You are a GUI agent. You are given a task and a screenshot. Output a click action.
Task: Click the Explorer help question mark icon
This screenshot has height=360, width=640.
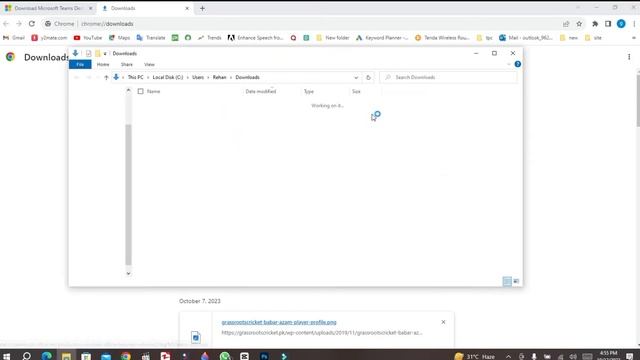pos(518,64)
